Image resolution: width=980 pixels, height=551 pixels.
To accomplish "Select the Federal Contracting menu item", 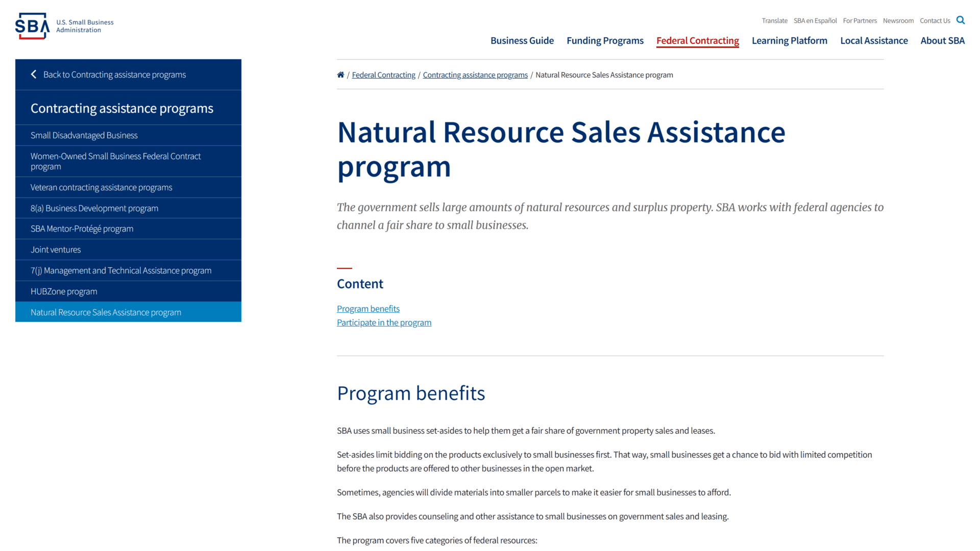I will click(x=697, y=40).
